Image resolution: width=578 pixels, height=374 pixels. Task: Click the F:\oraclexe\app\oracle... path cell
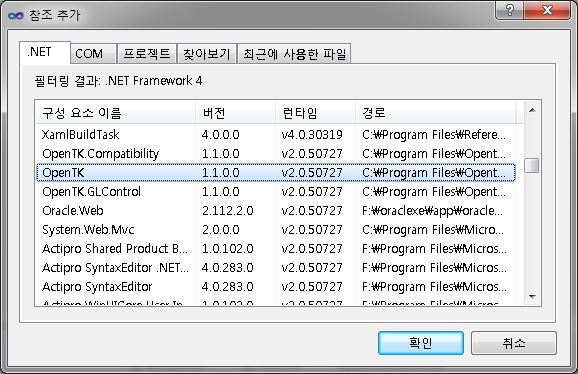(x=432, y=211)
